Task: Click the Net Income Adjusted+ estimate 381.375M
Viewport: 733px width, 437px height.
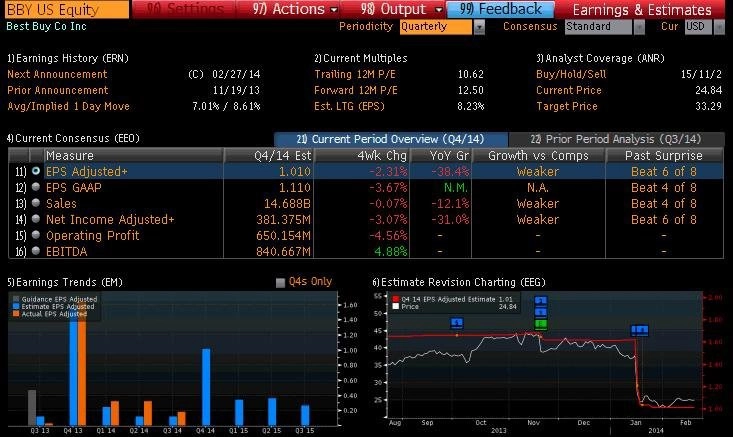Action: point(283,220)
